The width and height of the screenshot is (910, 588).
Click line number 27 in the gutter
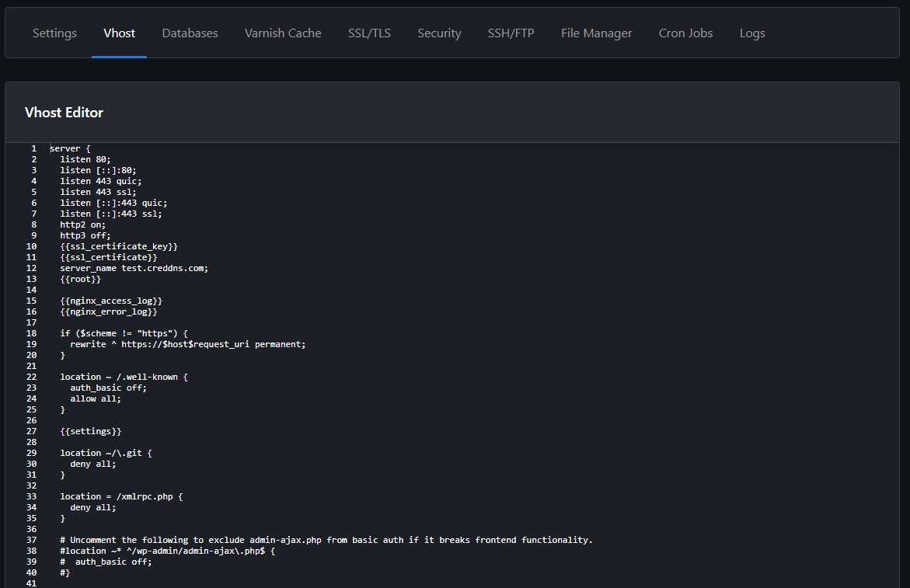[31, 431]
